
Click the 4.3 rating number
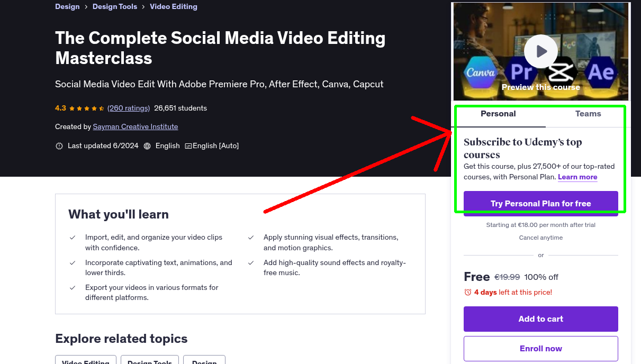[x=60, y=108]
